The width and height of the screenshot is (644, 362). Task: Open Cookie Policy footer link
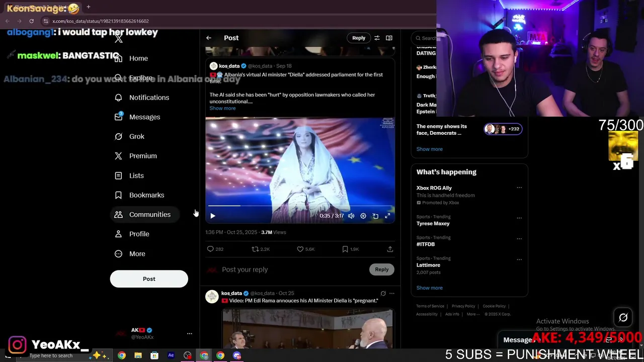pos(494,306)
